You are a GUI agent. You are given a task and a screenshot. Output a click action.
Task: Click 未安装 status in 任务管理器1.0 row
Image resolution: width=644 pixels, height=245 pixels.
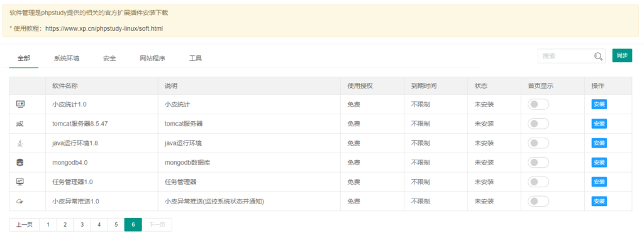coord(484,182)
